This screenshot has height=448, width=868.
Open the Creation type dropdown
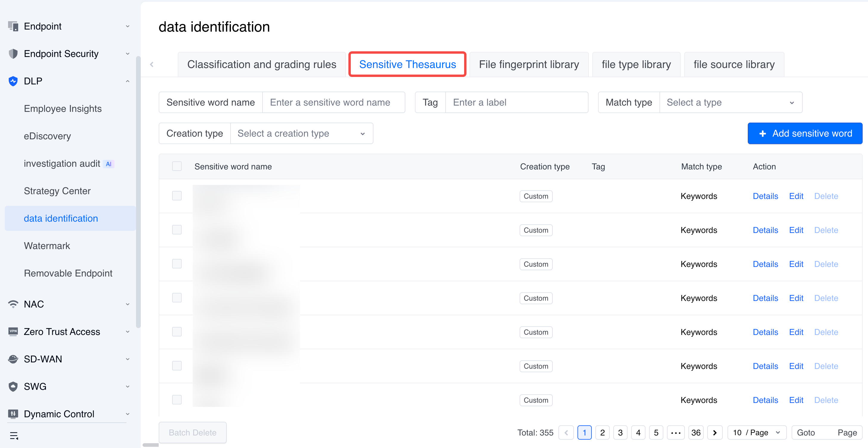point(301,133)
